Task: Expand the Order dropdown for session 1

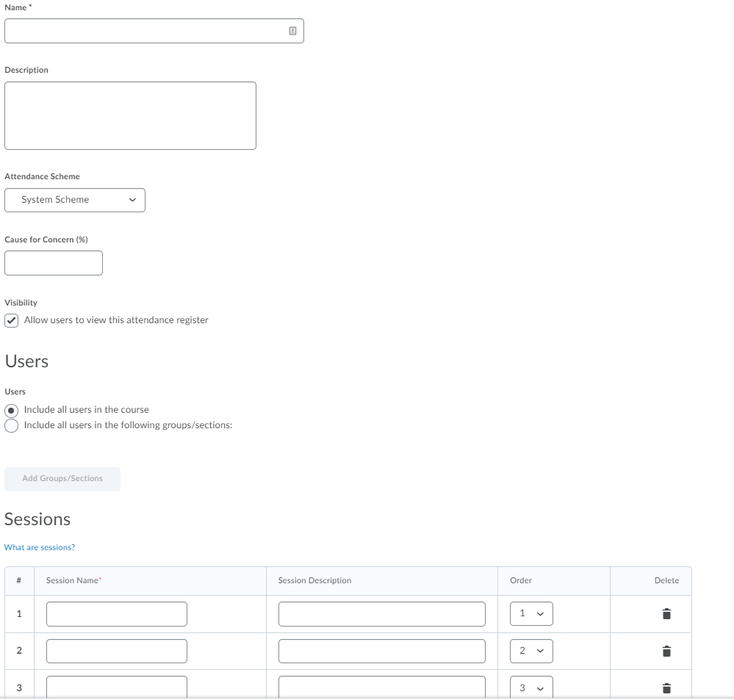Action: tap(530, 614)
